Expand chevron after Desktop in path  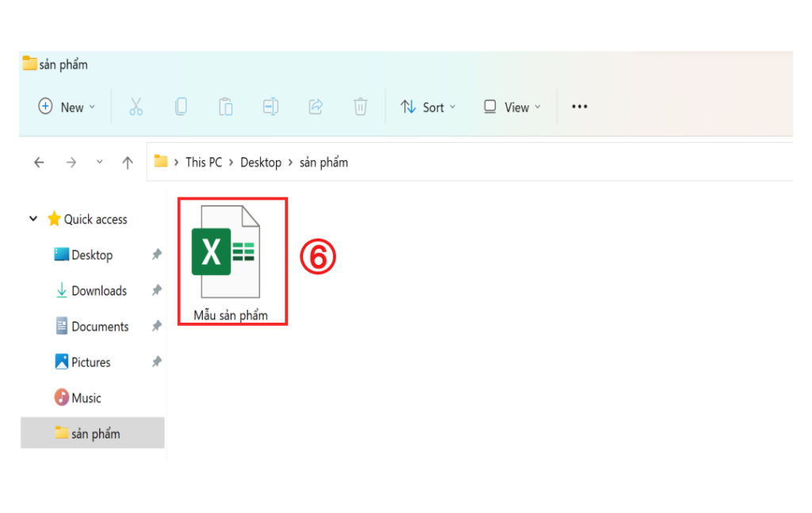(x=290, y=163)
